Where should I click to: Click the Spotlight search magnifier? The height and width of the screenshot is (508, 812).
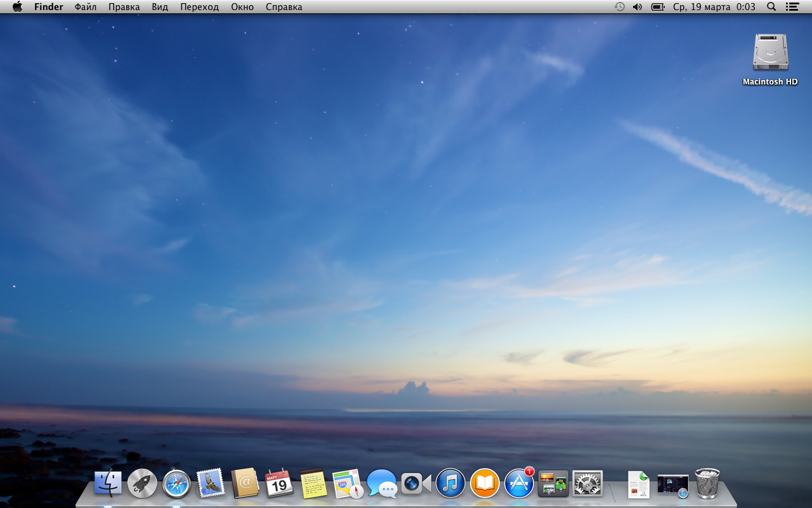coord(771,7)
